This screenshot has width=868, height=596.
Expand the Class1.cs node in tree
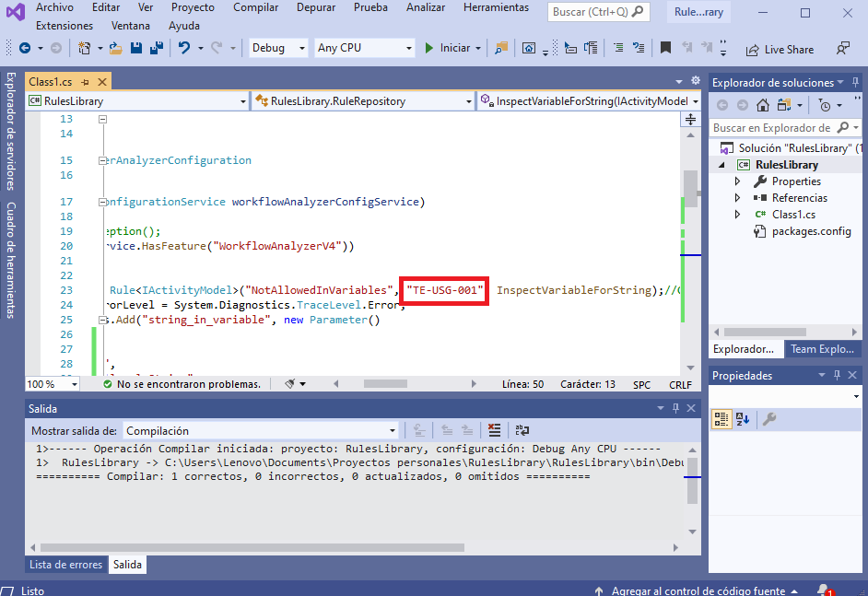tap(737, 214)
